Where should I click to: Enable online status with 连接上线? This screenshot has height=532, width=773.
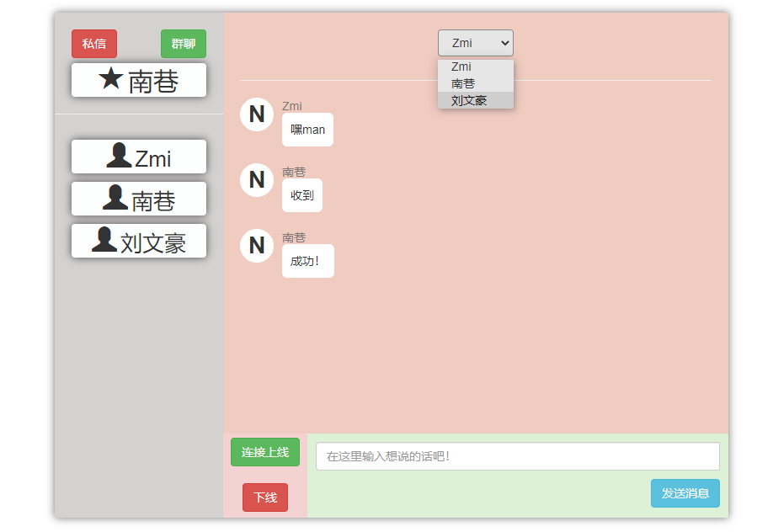[x=264, y=452]
